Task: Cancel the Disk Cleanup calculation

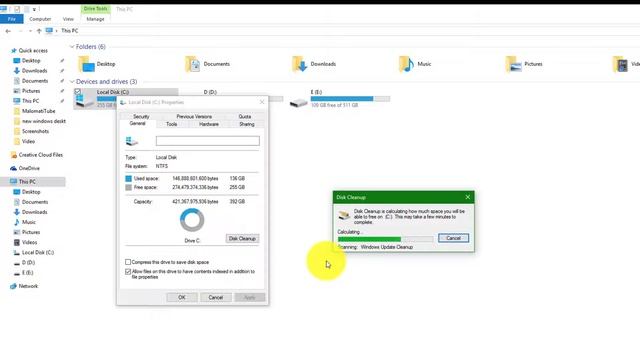Action: pyautogui.click(x=453, y=238)
